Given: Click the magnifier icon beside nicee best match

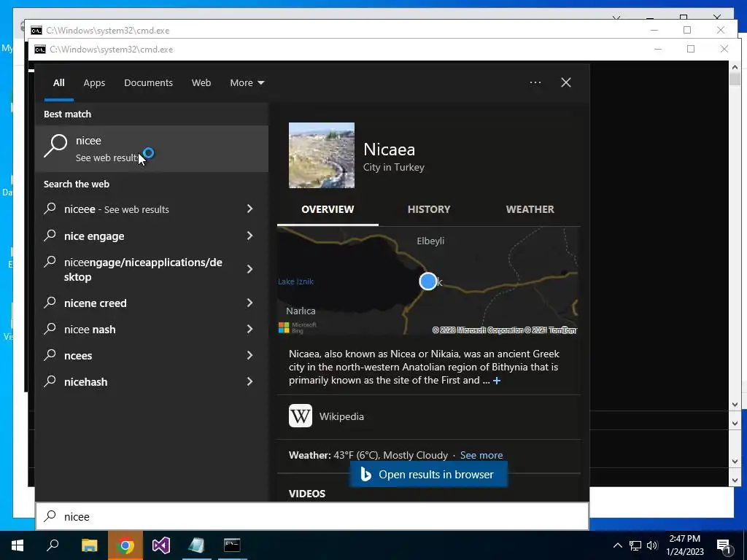Looking at the screenshot, I should click(x=55, y=146).
